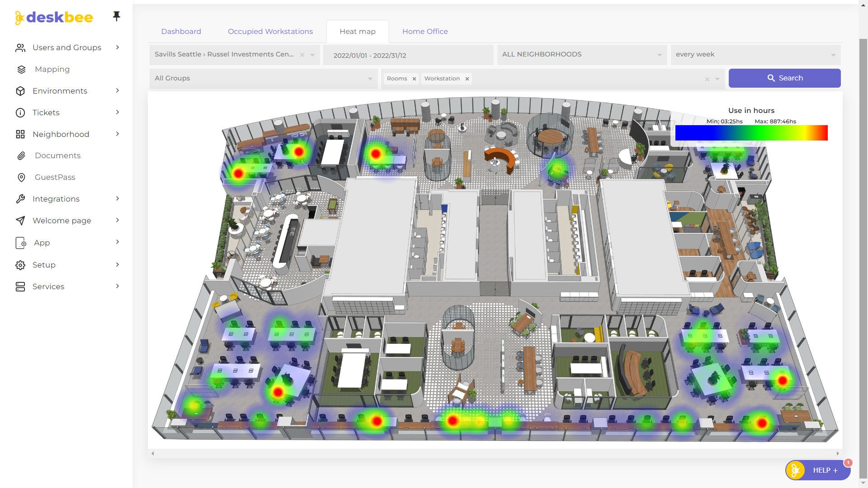Expand Users and Groups chevron
Screen dimensions: 868x488
tap(118, 47)
